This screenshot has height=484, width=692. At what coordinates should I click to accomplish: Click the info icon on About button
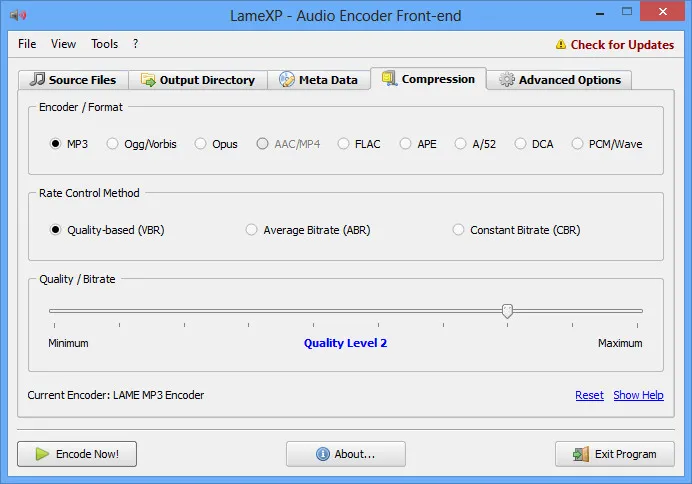323,454
